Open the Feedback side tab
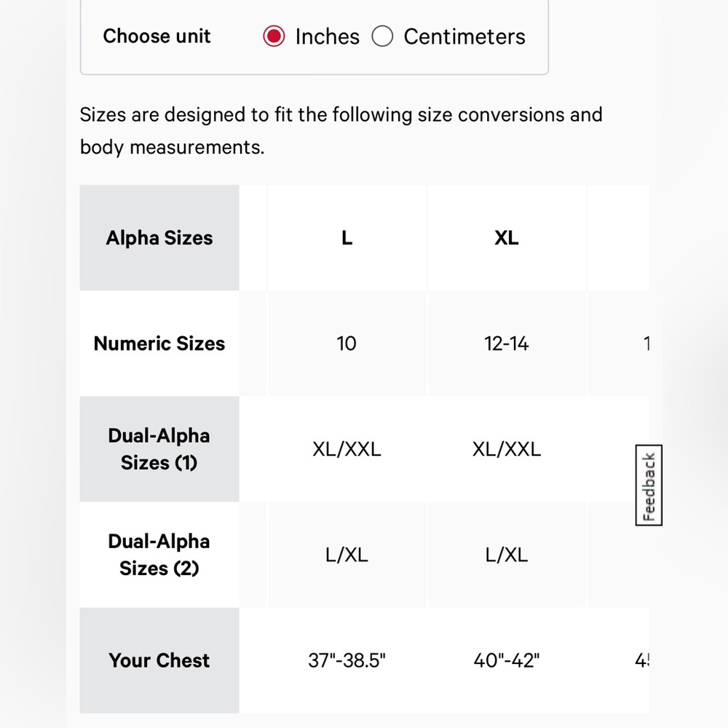This screenshot has width=728, height=728. coord(649,485)
